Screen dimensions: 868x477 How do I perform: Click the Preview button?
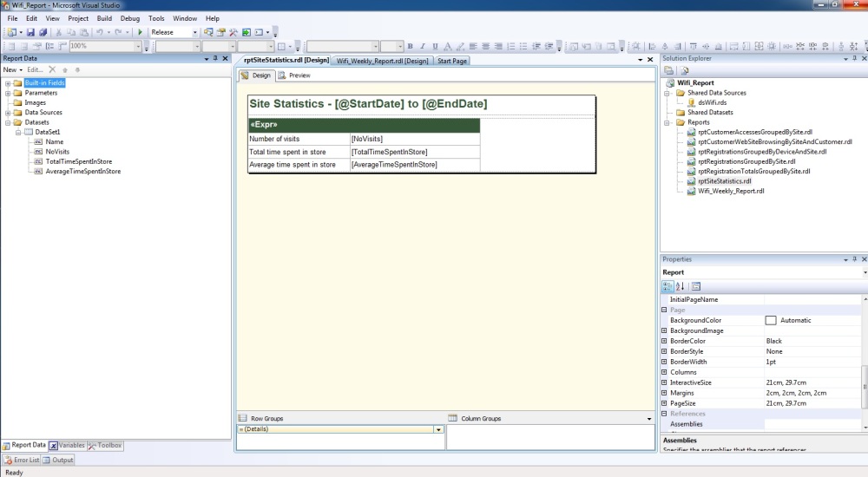[295, 75]
